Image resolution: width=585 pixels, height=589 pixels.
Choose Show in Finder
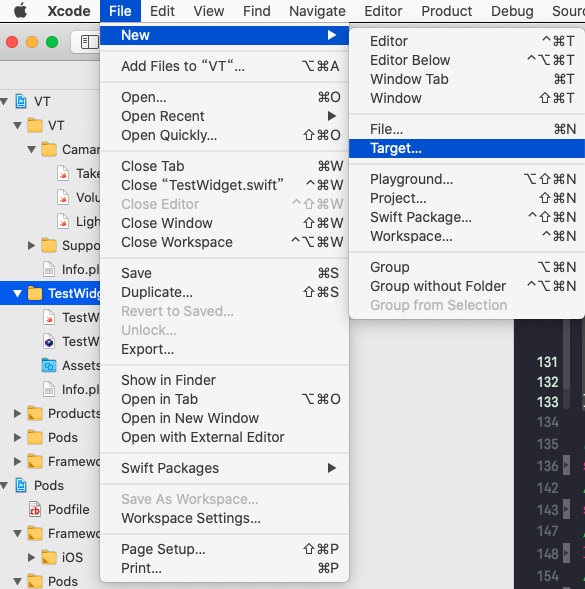pos(224,380)
